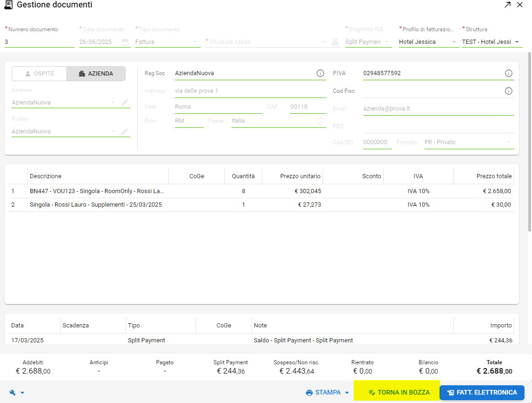The height and width of the screenshot is (403, 532).
Task: Switch to the Ospite toggle
Action: coord(39,74)
